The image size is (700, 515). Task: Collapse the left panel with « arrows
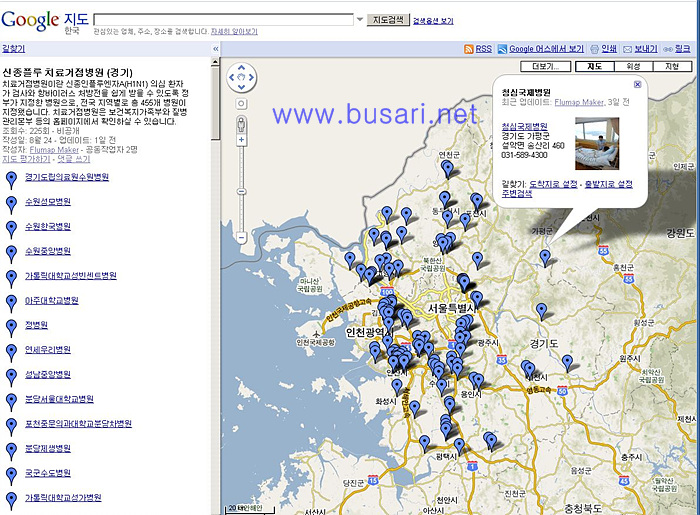(216, 49)
